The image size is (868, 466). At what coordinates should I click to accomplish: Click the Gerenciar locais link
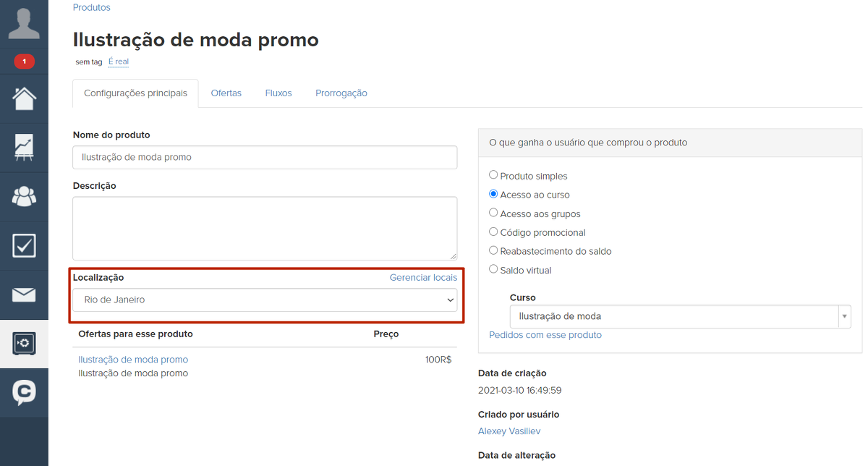pyautogui.click(x=423, y=278)
